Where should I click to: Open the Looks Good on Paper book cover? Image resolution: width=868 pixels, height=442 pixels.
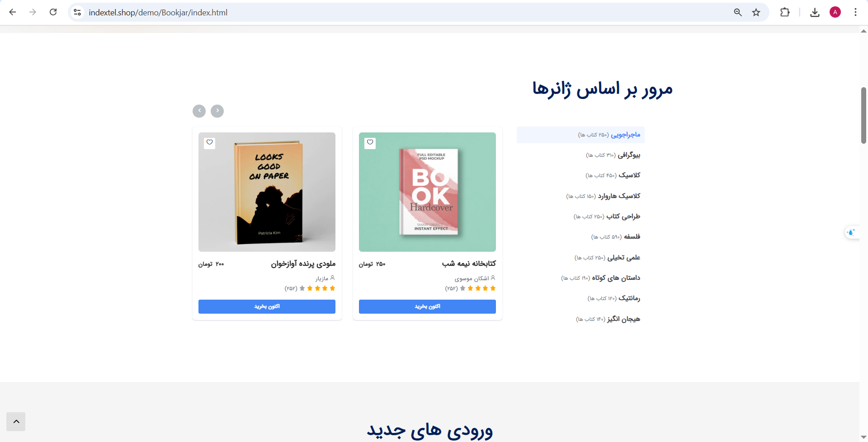[x=267, y=192]
